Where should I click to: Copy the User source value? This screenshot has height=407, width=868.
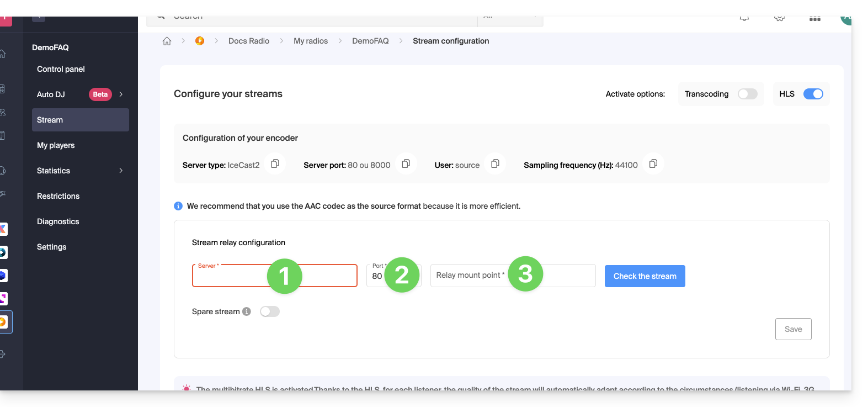tap(495, 164)
